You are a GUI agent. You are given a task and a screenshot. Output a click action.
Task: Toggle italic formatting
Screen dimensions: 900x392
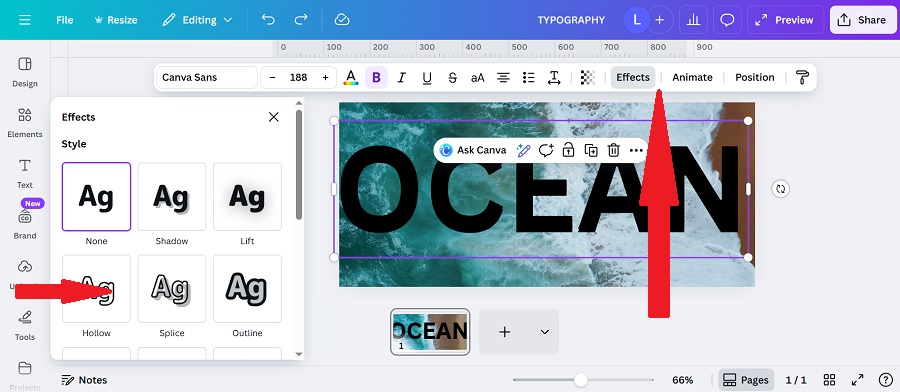(402, 77)
